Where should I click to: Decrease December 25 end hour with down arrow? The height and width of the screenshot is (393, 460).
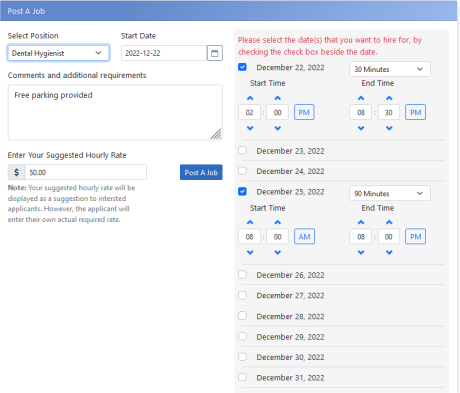(361, 252)
